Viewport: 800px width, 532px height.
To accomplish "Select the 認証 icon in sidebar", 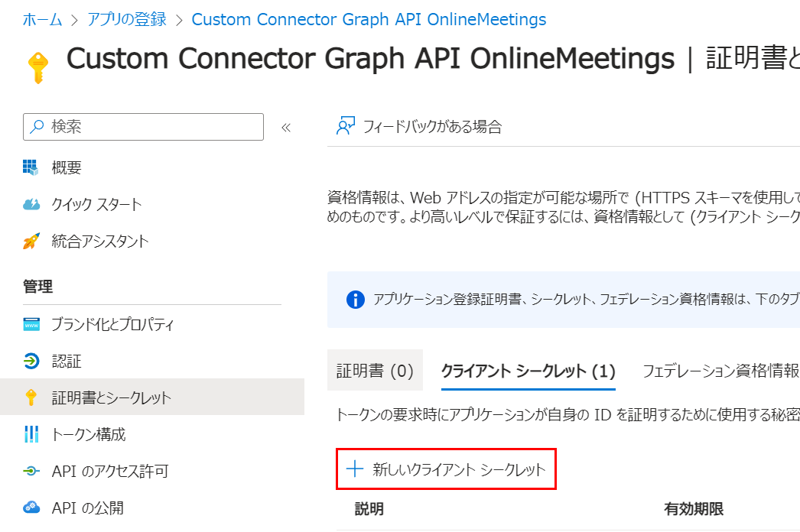I will click(x=31, y=361).
